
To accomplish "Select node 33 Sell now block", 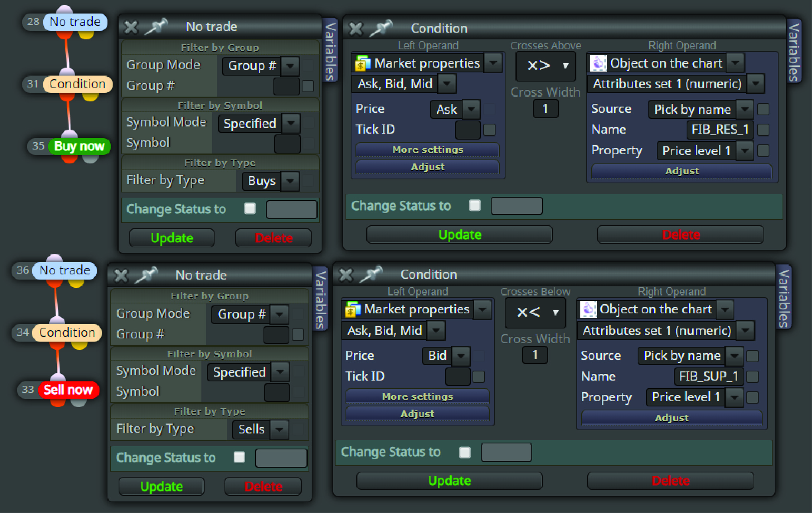I will tap(68, 390).
